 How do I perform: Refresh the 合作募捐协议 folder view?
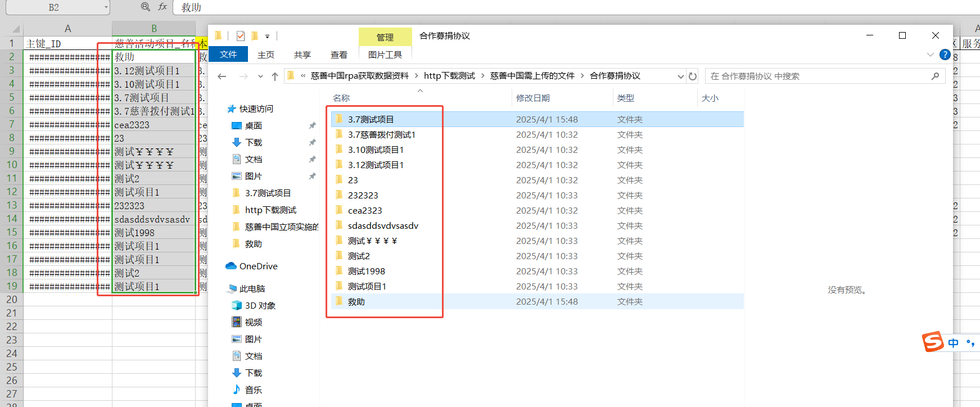tap(693, 76)
